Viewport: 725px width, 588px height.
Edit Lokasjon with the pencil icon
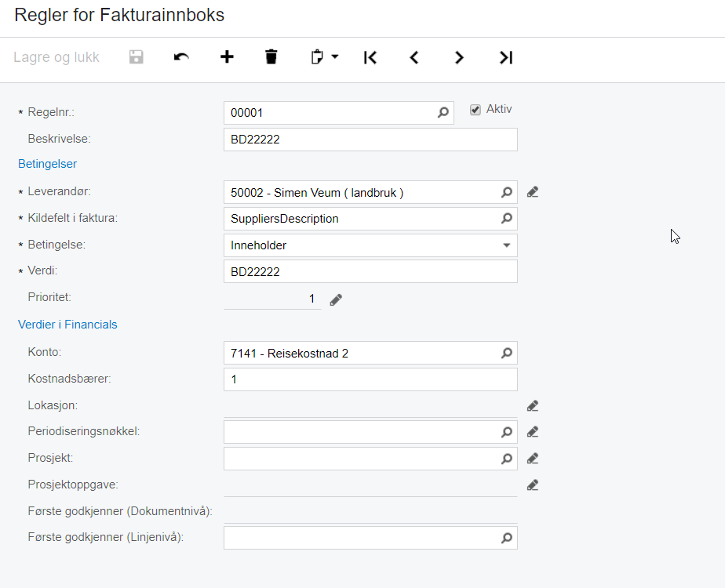[x=533, y=406]
